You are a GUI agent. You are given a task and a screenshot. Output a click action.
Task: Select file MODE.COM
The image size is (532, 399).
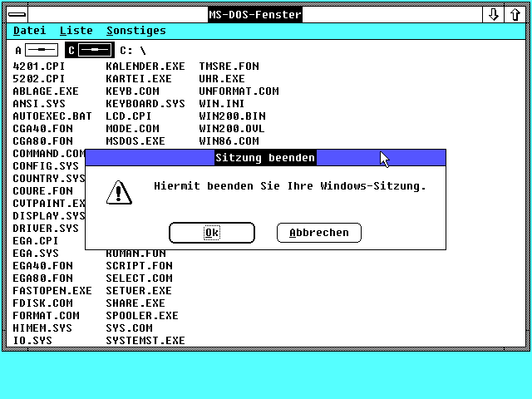pyautogui.click(x=132, y=129)
